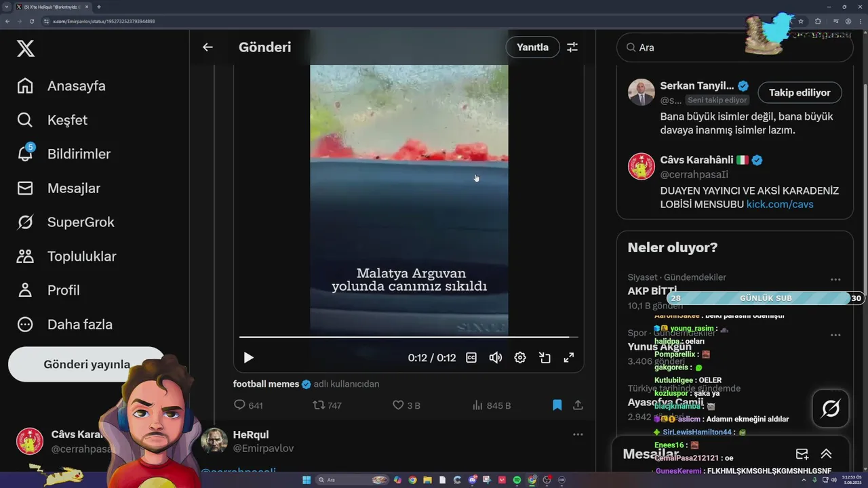Viewport: 868px width, 488px height.
Task: Click the browser reload button
Action: (31, 21)
